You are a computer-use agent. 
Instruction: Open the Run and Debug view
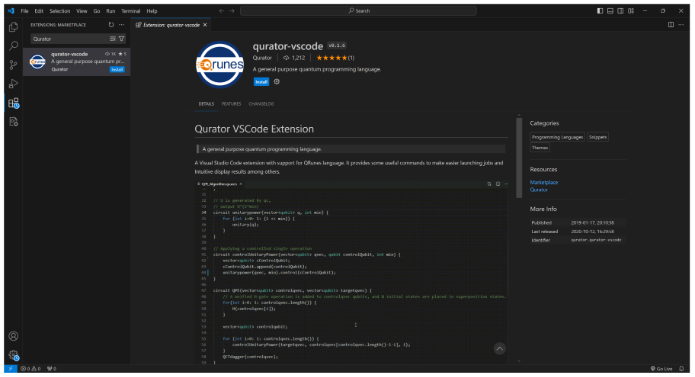(x=13, y=84)
